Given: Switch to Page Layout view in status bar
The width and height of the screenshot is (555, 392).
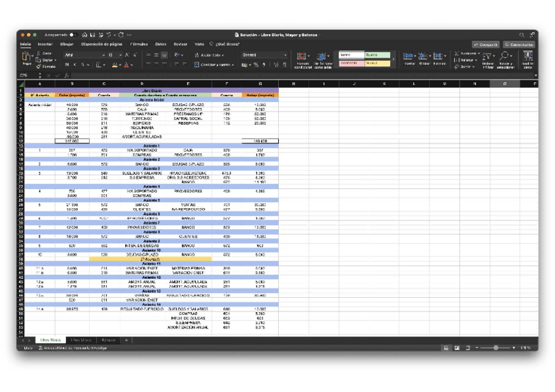Looking at the screenshot, I should [457, 347].
